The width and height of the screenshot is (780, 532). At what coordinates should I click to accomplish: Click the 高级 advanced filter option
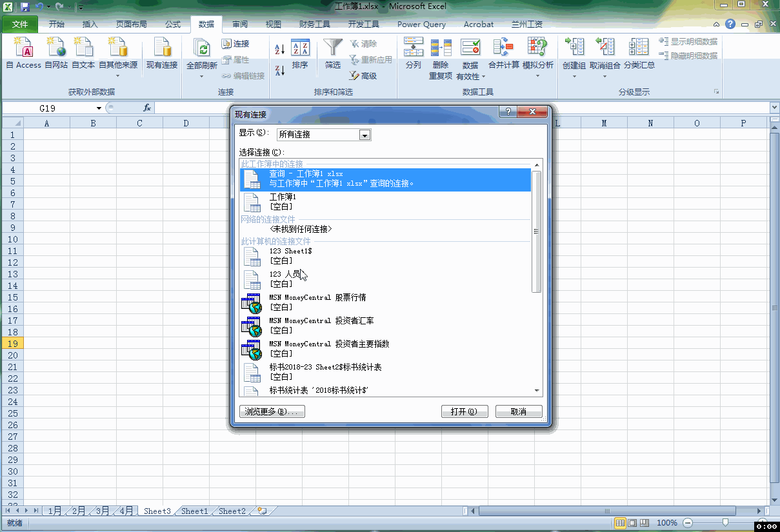(363, 75)
